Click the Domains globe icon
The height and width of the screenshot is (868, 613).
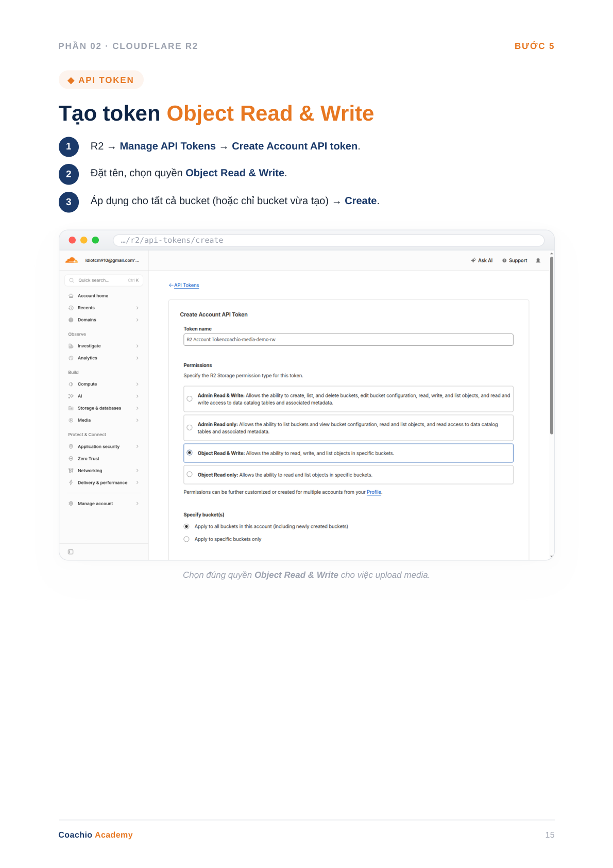tap(71, 320)
